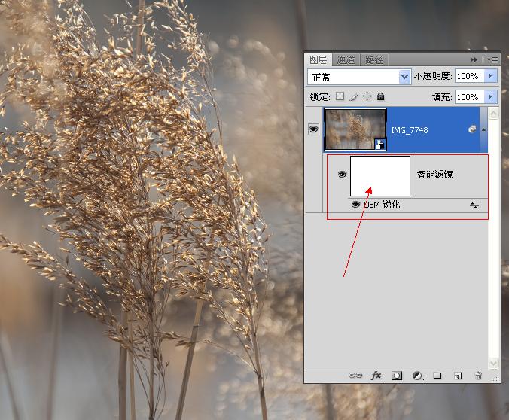Screen dimensions: 509x420
Task: Hide the IMG_7748 layer
Action: click(x=313, y=129)
